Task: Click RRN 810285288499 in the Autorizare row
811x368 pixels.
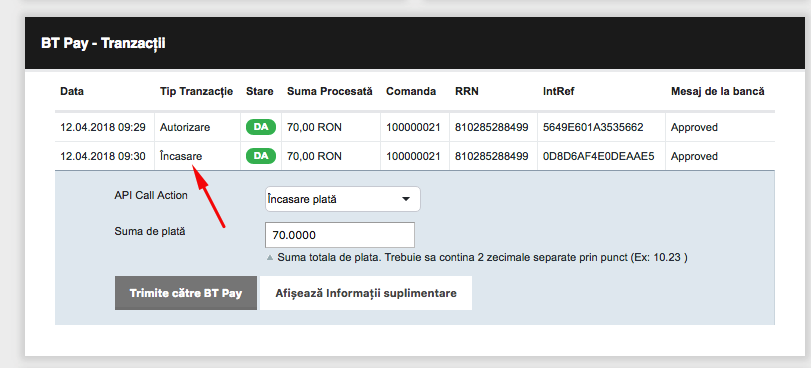Action: pos(492,127)
